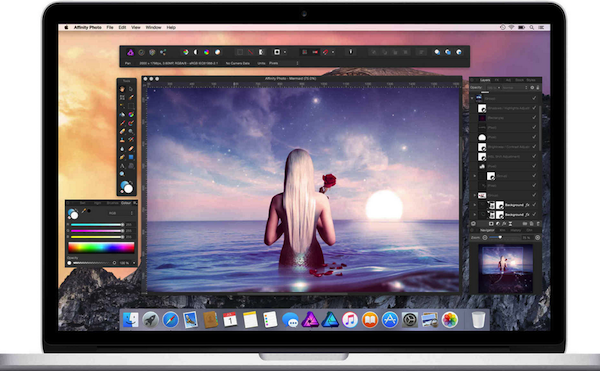The width and height of the screenshot is (600, 371).
Task: Apply Auto White Balance from the toolbar
Action: [217, 52]
